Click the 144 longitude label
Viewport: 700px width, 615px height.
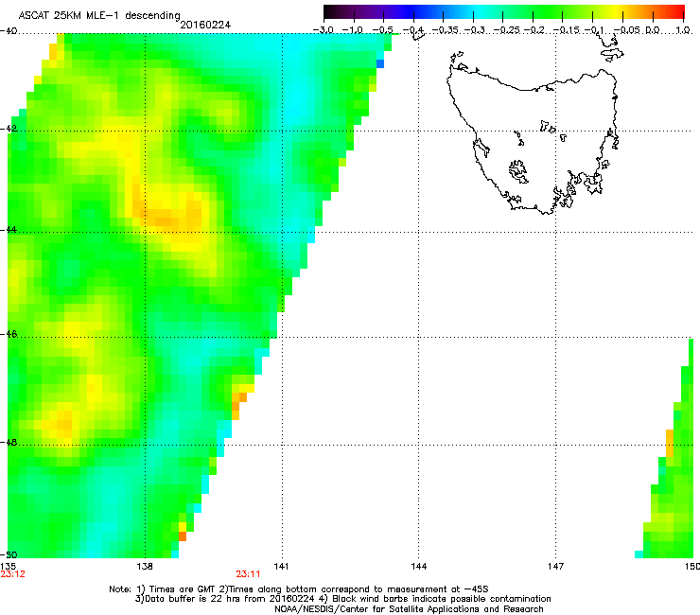pos(419,567)
